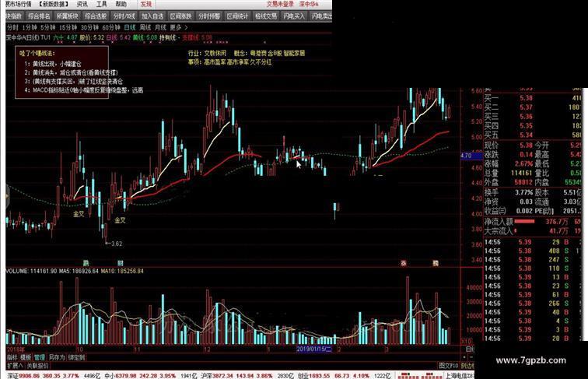Click the 管理 button below chart
Image resolution: width=588 pixels, height=379 pixels.
click(x=40, y=358)
